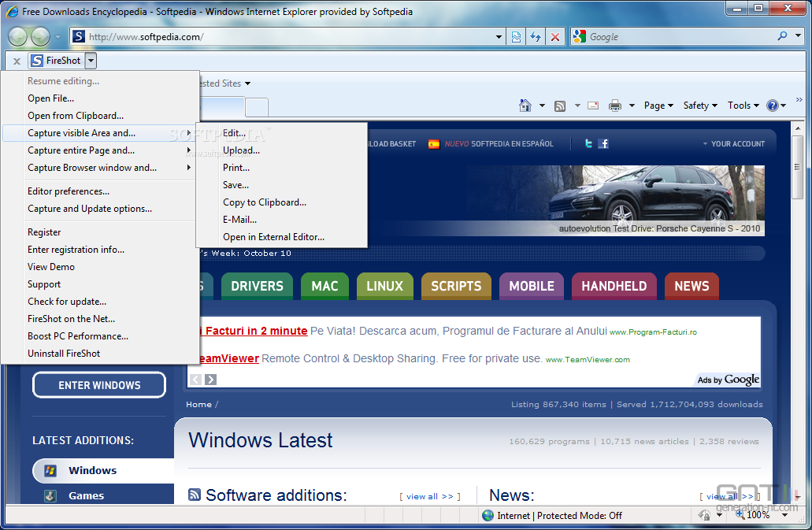Image resolution: width=812 pixels, height=530 pixels.
Task: Select Windows in Latest Additions list
Action: pyautogui.click(x=103, y=470)
